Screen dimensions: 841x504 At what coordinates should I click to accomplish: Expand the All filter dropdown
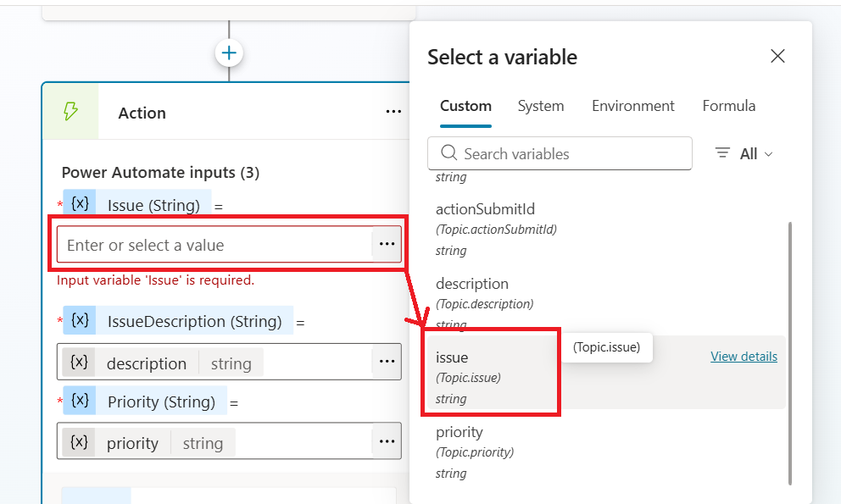click(x=745, y=153)
